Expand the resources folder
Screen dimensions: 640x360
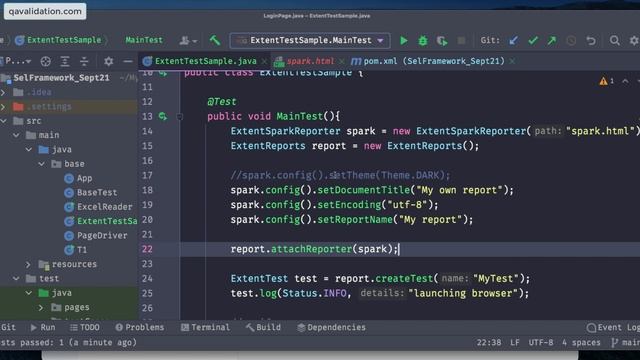[x=28, y=264]
